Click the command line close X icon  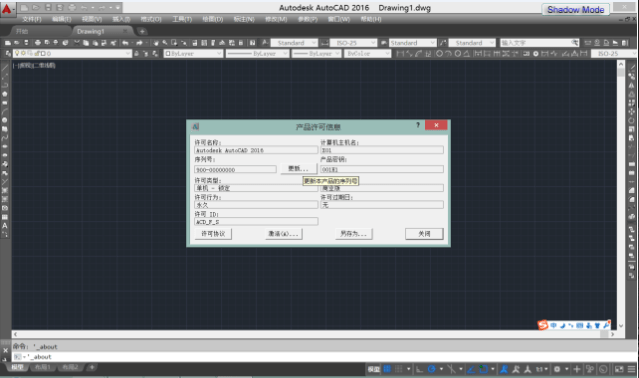[5, 350]
